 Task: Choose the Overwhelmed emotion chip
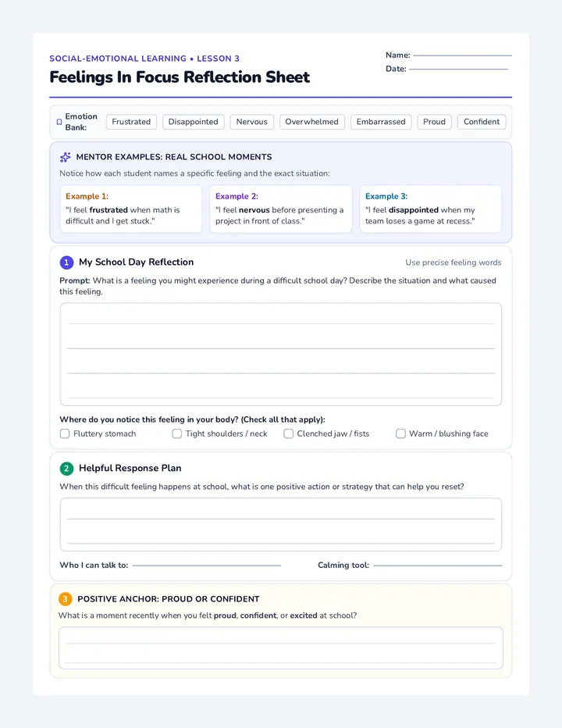312,122
